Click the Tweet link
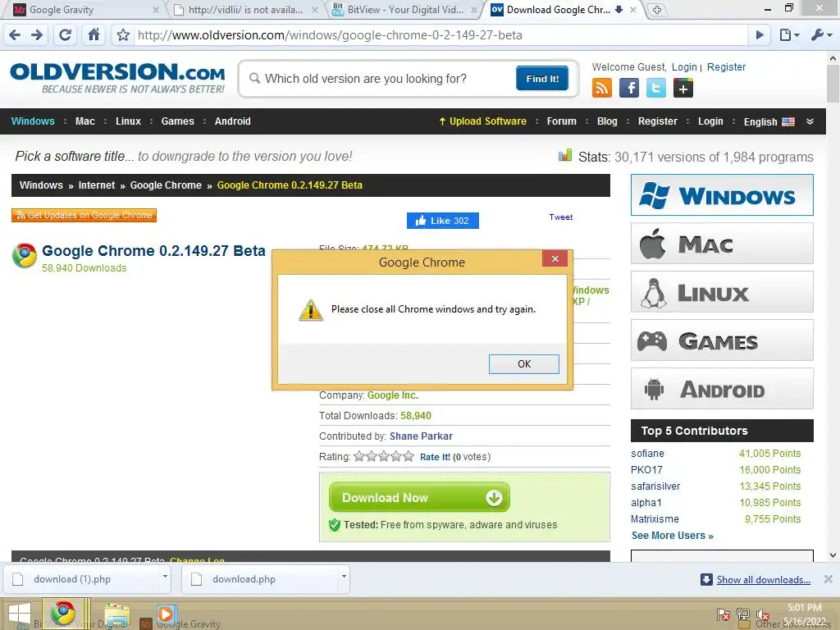The image size is (840, 630). [x=560, y=217]
